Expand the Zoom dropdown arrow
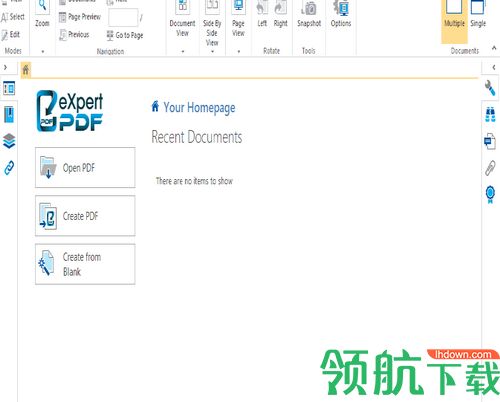Viewport: 500px width, 402px height. 43,52
